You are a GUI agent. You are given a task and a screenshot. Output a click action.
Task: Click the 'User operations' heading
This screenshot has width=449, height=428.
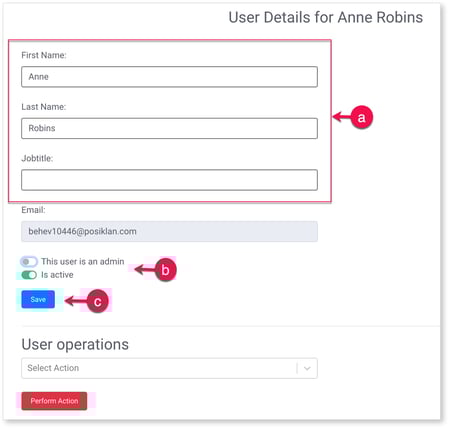75,344
